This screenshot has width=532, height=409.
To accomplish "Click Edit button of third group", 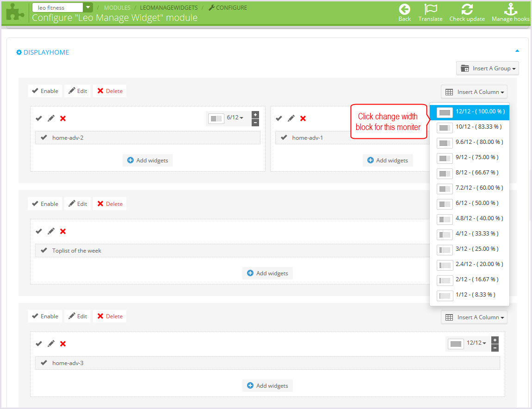I will (x=78, y=316).
